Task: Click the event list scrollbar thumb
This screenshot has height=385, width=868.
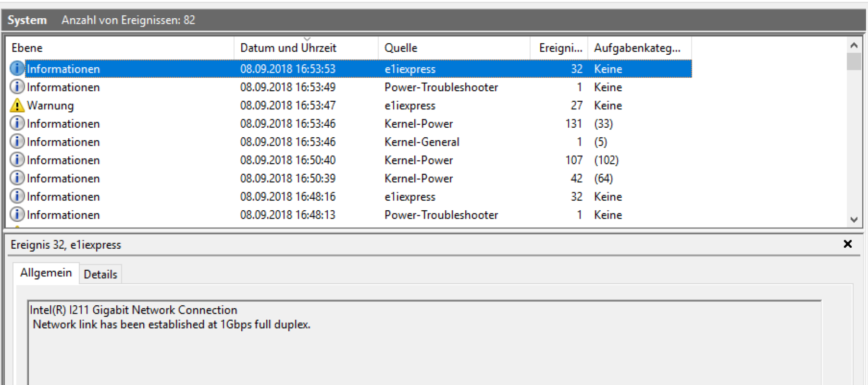Action: 854,61
